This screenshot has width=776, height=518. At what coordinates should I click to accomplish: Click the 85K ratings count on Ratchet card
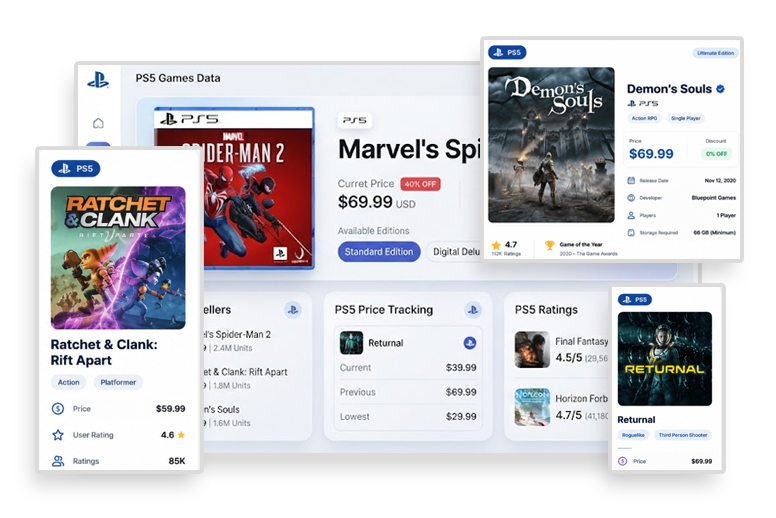(177, 461)
